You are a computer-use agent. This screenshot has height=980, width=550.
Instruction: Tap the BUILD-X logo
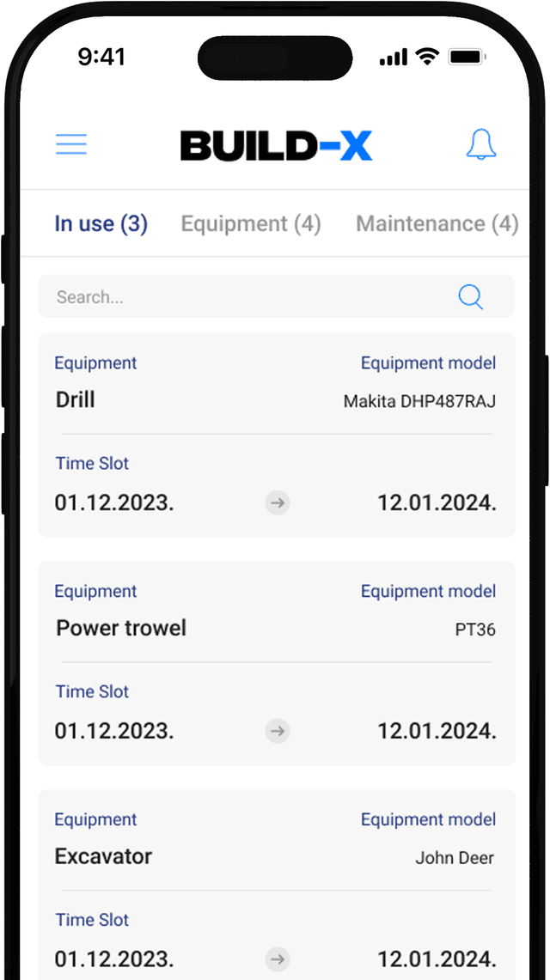point(276,146)
